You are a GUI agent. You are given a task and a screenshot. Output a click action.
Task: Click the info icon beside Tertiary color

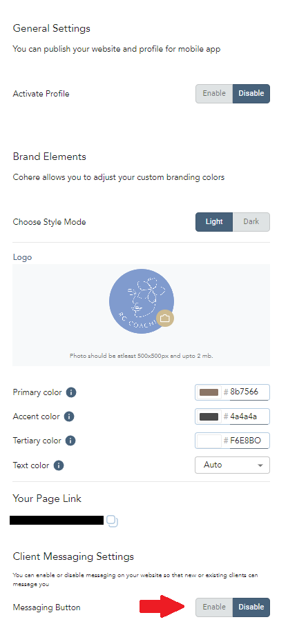pos(70,441)
